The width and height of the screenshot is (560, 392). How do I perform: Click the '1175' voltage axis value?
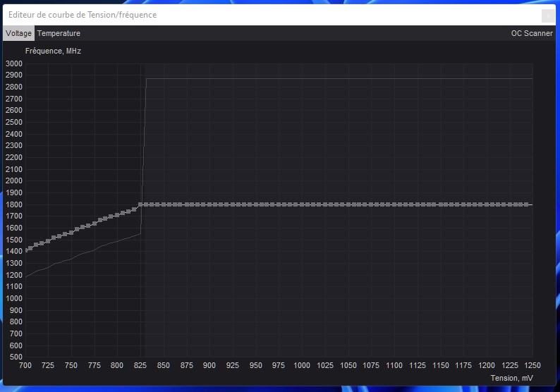pos(463,366)
